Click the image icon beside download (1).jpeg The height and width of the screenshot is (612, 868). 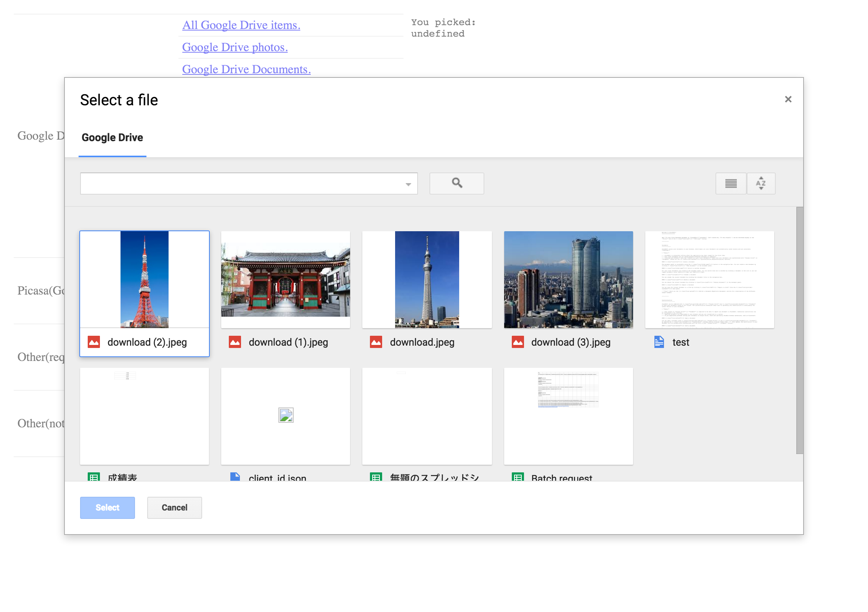pos(235,342)
